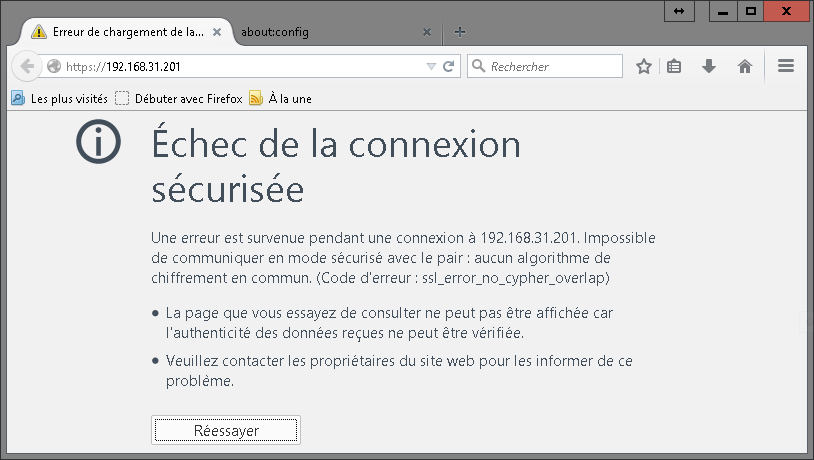Bookmark this page with the star
Image resolution: width=814 pixels, height=460 pixels.
click(x=644, y=66)
